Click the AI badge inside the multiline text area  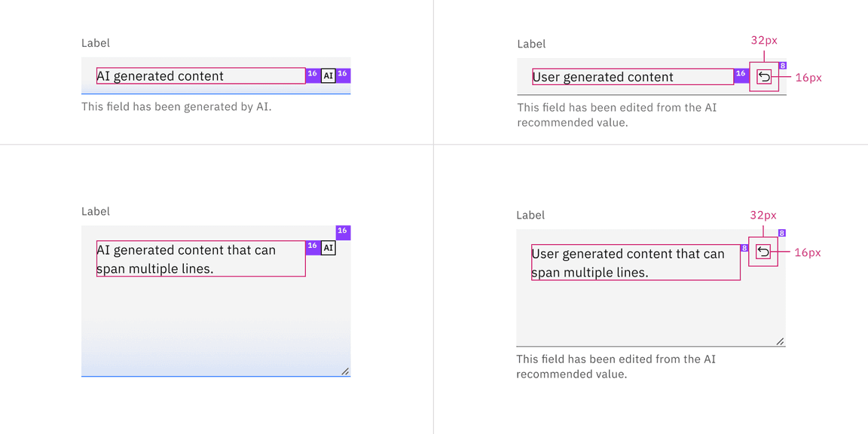[x=327, y=247]
